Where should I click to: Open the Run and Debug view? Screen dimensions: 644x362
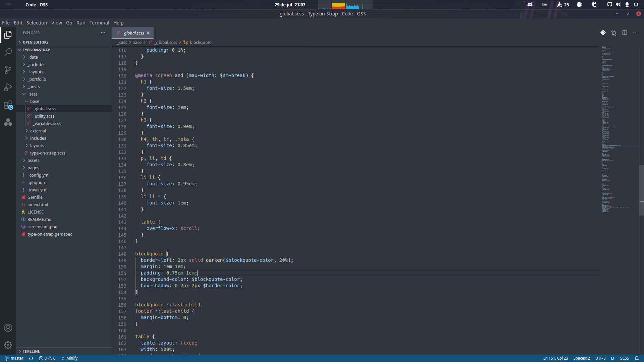[8, 87]
